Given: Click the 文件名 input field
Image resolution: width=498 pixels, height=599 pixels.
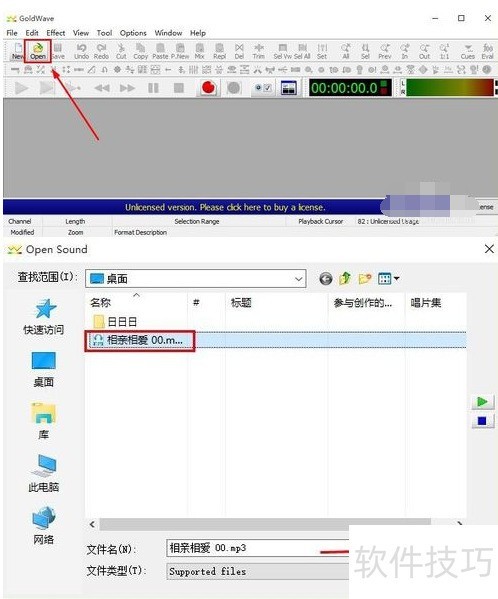Looking at the screenshot, I should (x=258, y=549).
